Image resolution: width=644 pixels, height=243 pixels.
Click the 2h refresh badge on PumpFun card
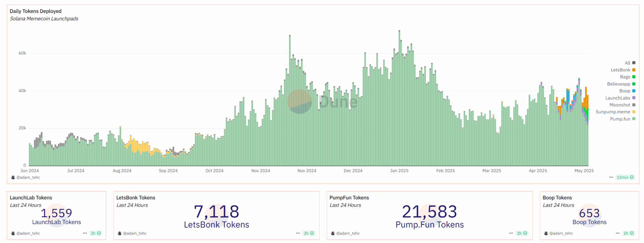[x=522, y=233]
